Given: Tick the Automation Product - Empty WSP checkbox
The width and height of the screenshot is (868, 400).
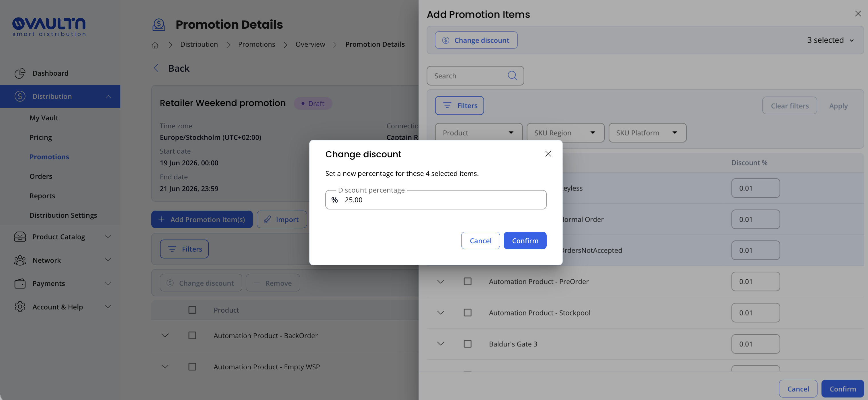Looking at the screenshot, I should tap(192, 366).
